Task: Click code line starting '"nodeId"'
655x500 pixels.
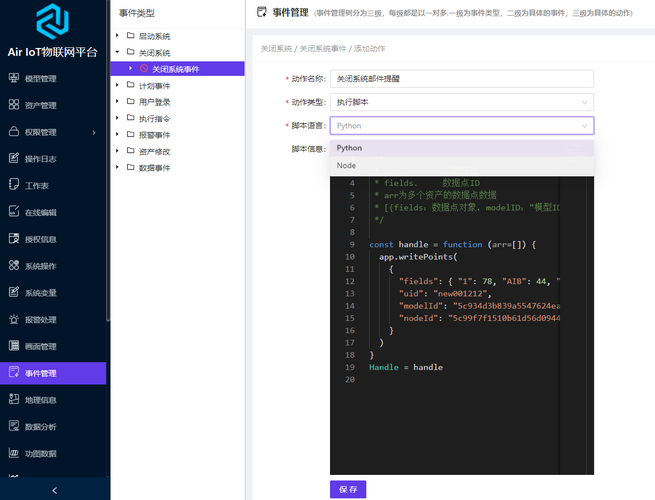Action: coord(479,318)
